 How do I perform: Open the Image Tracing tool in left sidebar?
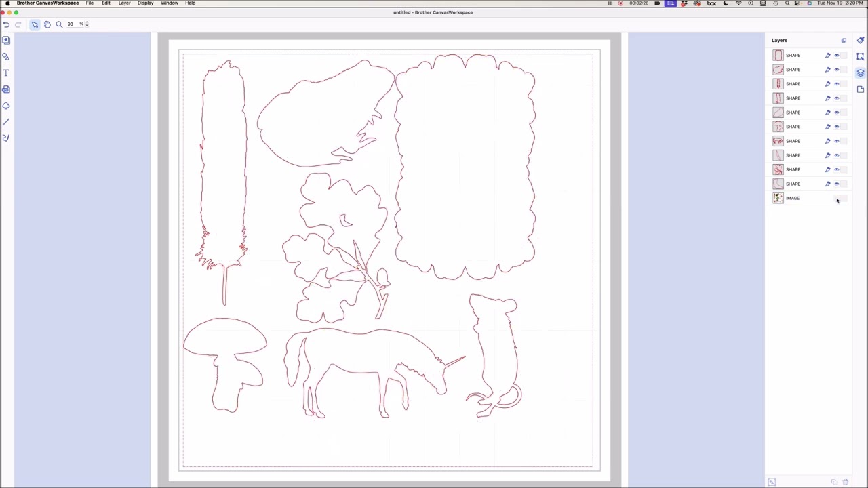click(x=6, y=89)
